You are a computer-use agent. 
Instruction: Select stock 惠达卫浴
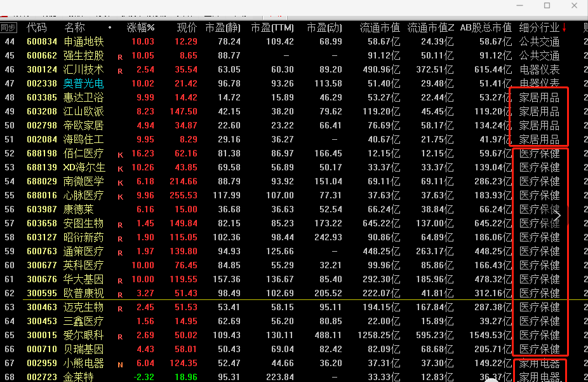click(x=83, y=97)
